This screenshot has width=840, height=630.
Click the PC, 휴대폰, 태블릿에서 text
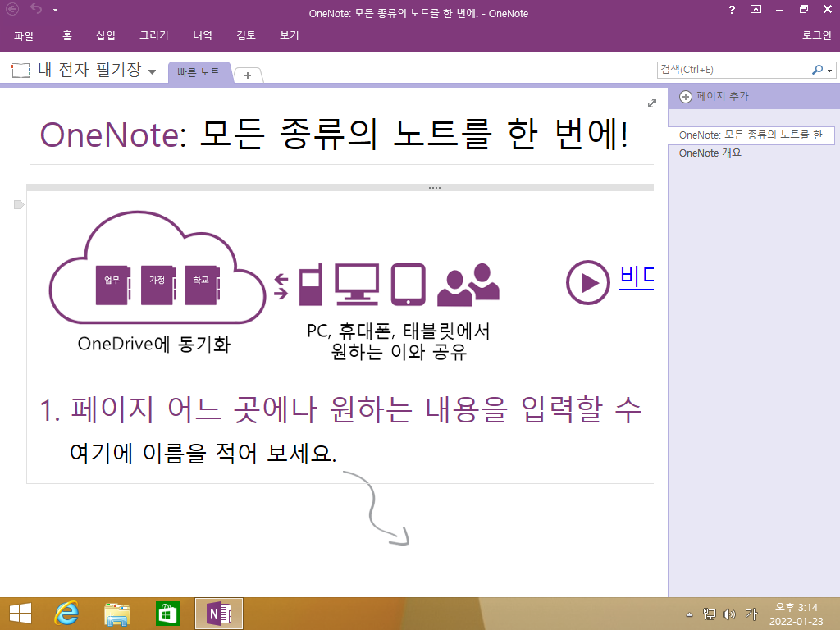398,331
